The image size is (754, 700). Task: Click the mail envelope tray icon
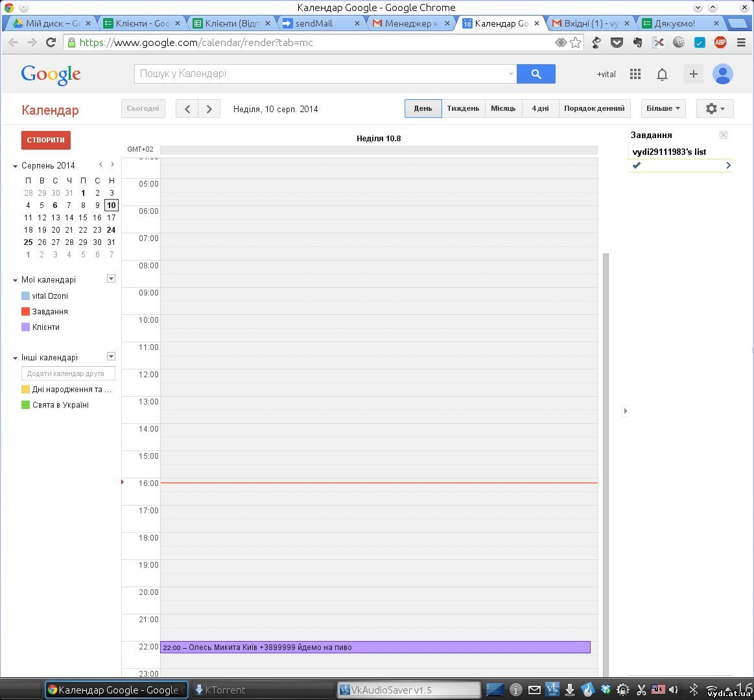534,690
